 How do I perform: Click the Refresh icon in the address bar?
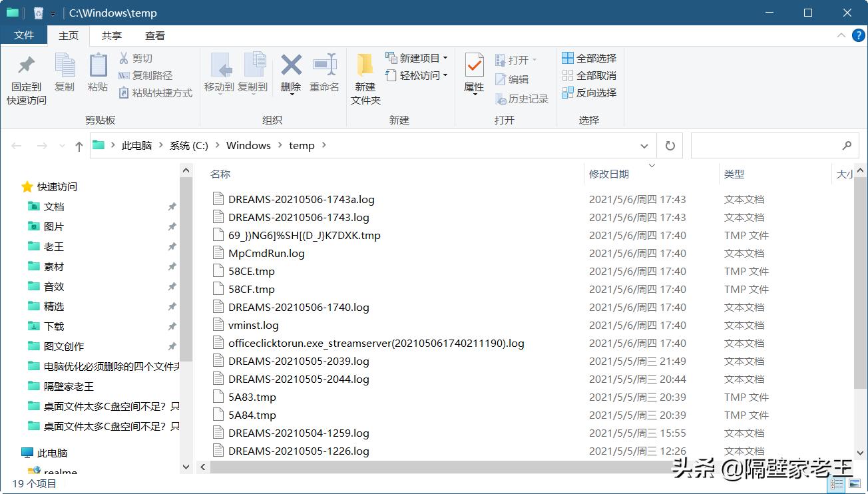(x=669, y=145)
